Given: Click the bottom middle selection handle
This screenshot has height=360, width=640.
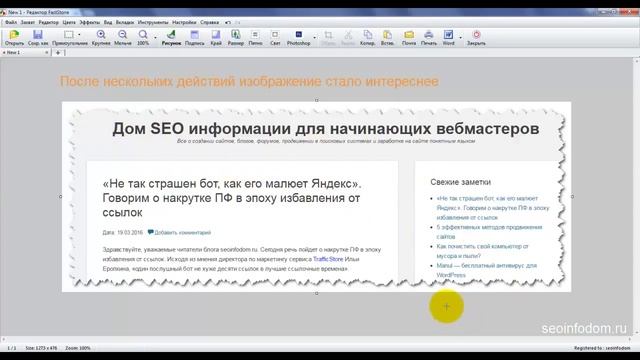Looking at the screenshot, I should coord(316,293).
